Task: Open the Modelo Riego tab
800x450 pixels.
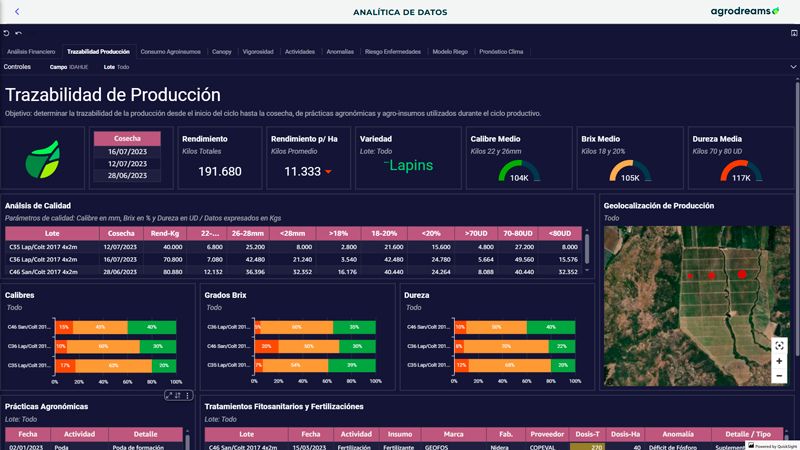Action: click(x=448, y=51)
